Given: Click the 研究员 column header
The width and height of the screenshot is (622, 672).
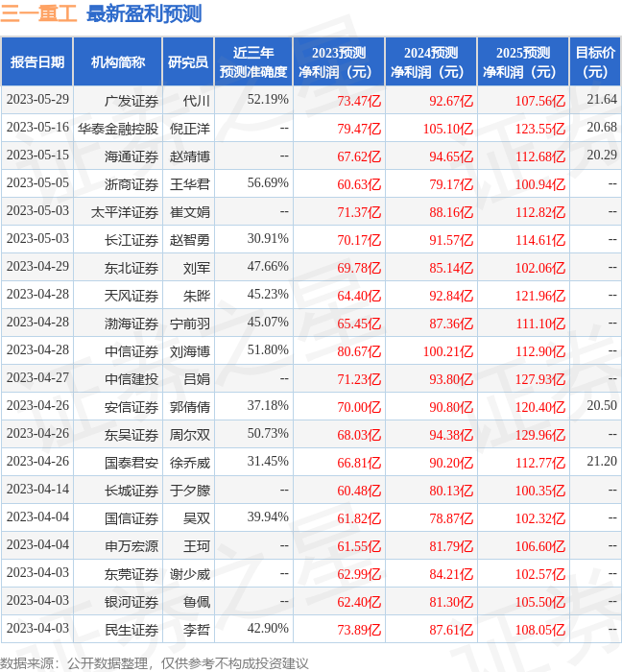Looking at the screenshot, I should 188,62.
